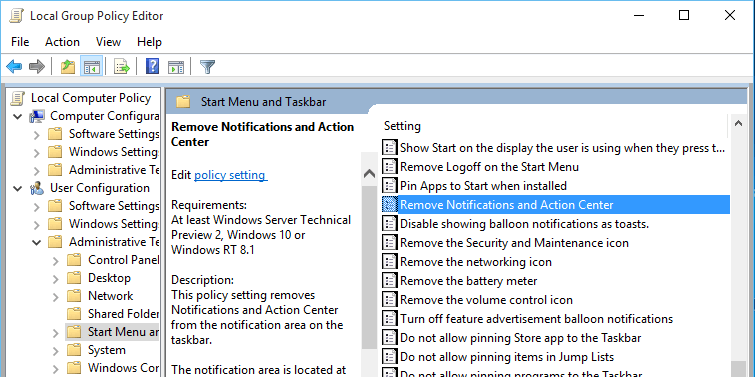Open the Action menu
The image size is (755, 377).
[x=62, y=42]
